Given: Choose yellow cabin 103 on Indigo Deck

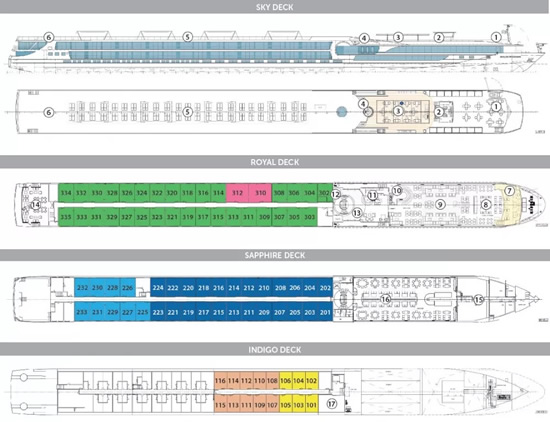Looking at the screenshot, I should click(x=299, y=405).
